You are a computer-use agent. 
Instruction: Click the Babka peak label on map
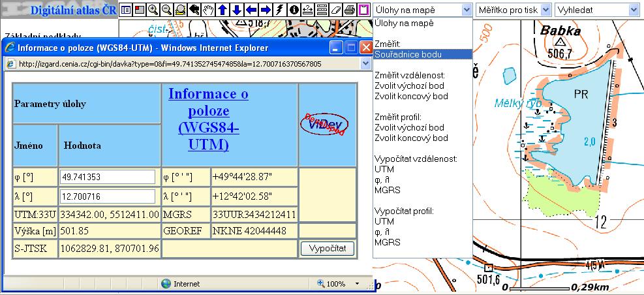(x=560, y=31)
